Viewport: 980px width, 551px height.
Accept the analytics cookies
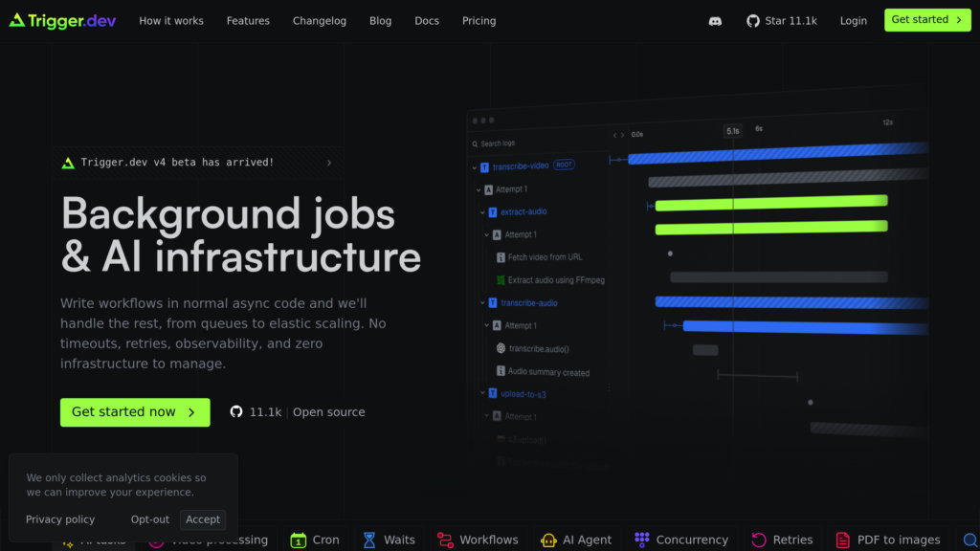pos(203,519)
